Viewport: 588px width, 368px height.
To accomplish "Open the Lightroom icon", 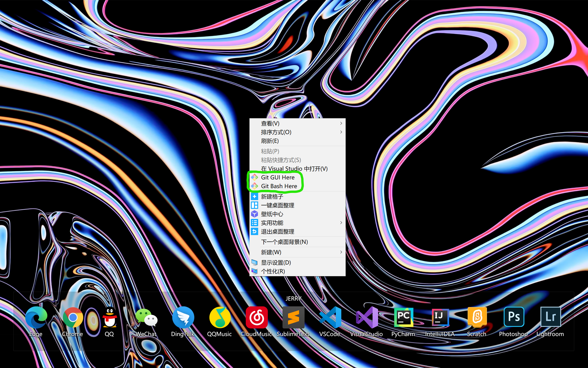I will click(550, 317).
